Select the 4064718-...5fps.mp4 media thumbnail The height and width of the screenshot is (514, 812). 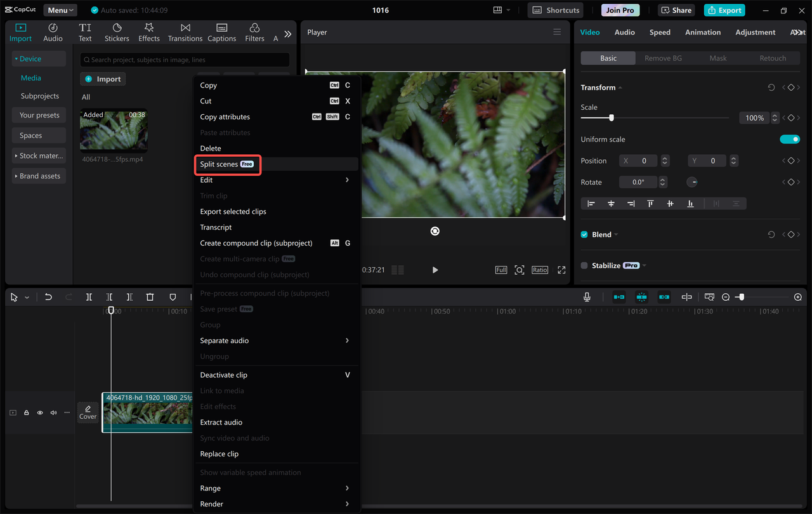pos(114,130)
